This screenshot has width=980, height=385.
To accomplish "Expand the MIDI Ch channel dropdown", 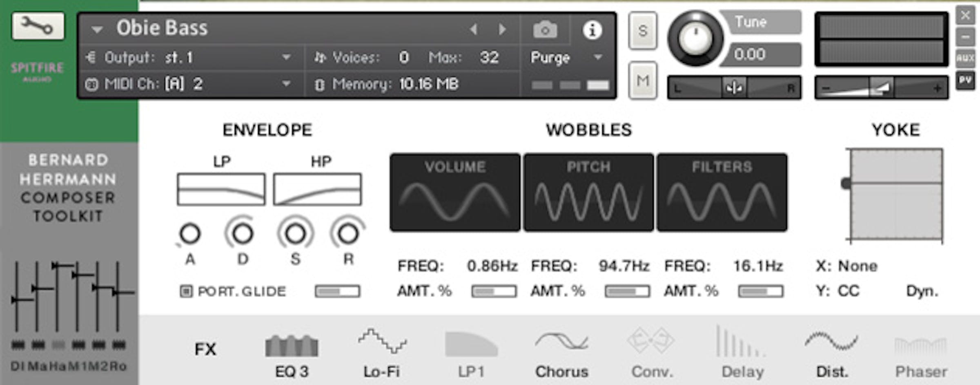I will (287, 84).
